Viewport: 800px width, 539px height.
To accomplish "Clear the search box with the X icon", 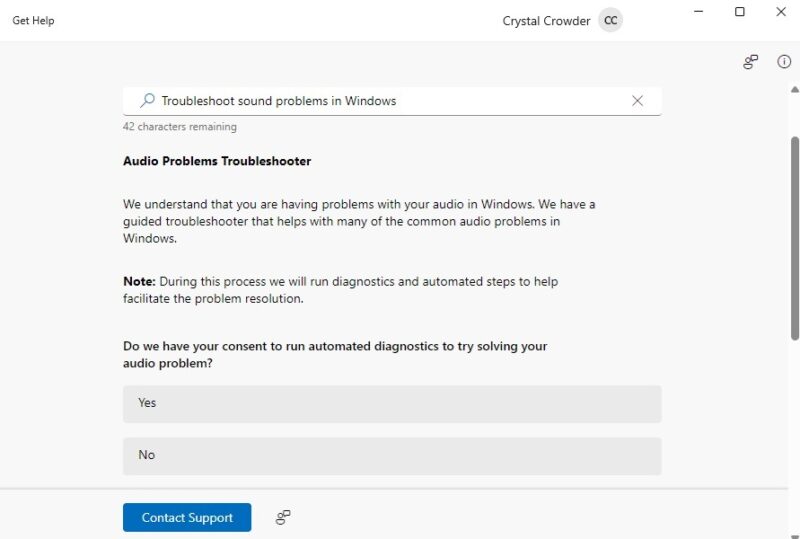I will click(637, 101).
